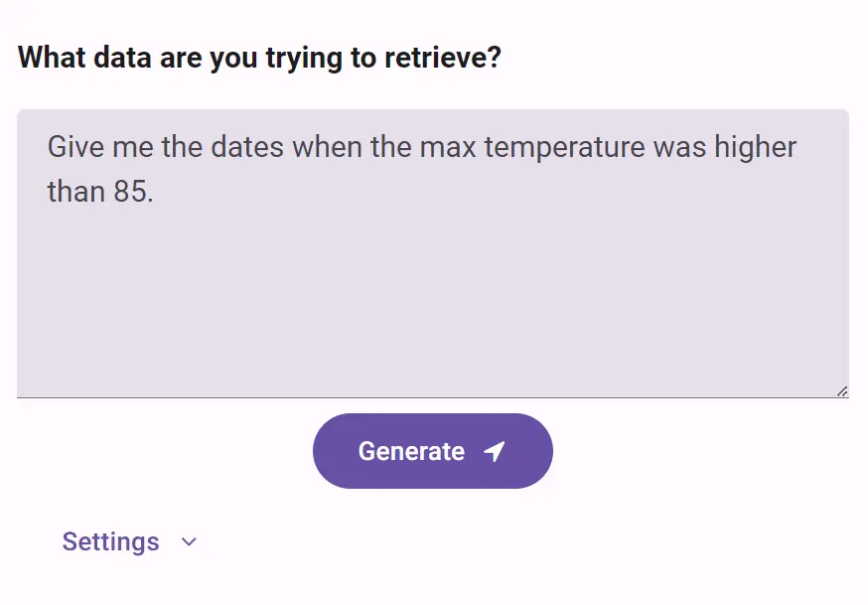Open the Settings section label
This screenshot has height=605, width=868.
coord(110,542)
